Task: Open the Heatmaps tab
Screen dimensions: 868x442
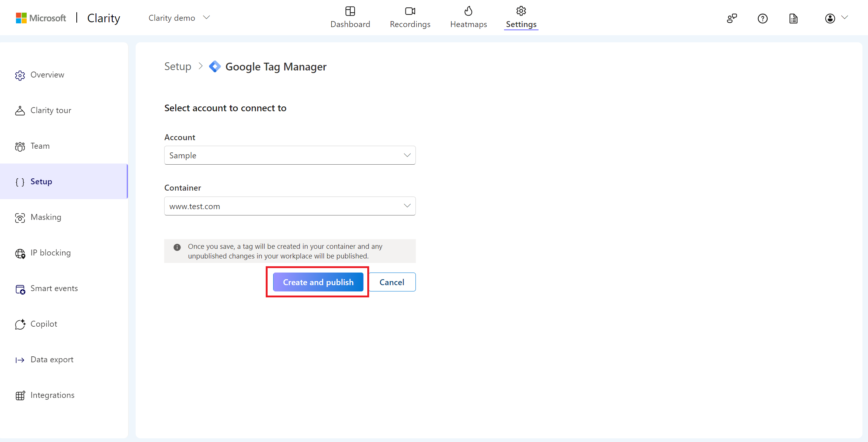Action: (x=468, y=17)
